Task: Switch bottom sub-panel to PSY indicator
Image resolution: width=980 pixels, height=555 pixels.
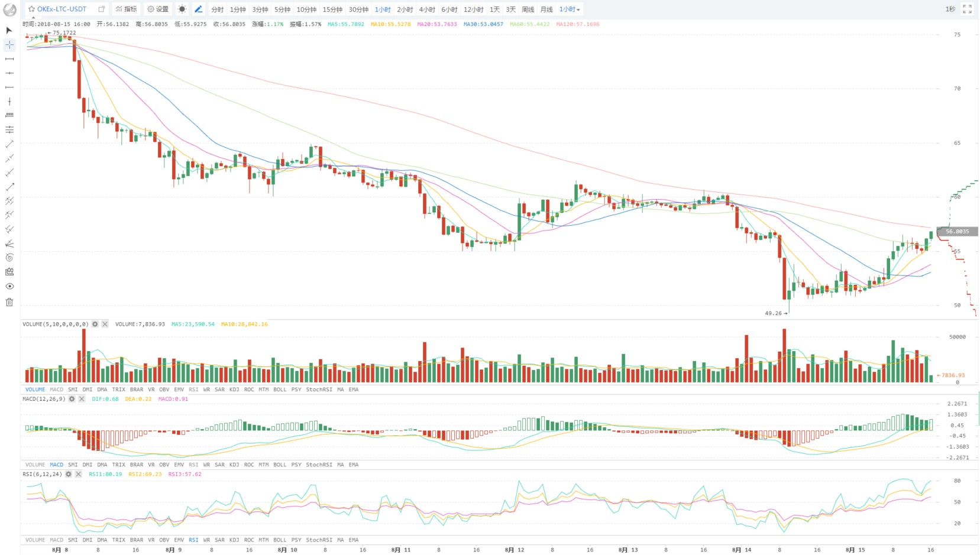Action: pyautogui.click(x=296, y=540)
